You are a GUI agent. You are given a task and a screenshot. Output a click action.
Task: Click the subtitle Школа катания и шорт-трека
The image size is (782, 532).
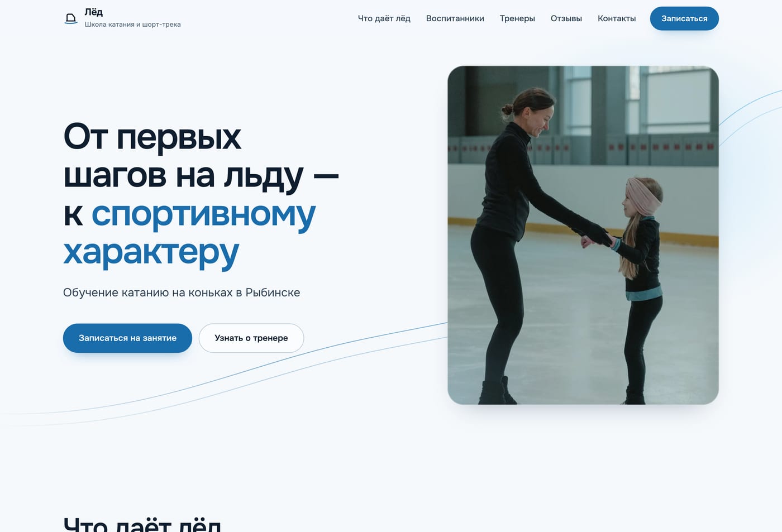point(133,25)
